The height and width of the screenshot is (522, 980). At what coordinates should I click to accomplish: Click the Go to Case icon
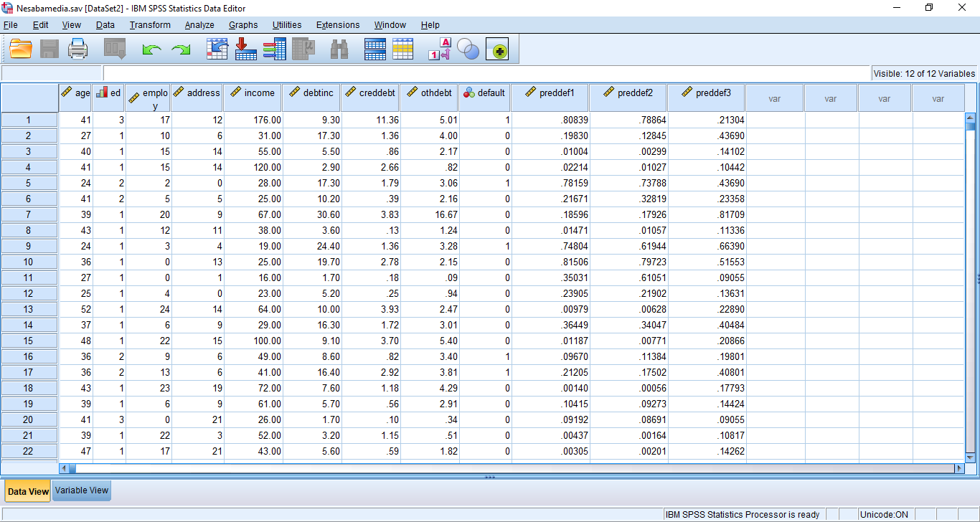pyautogui.click(x=217, y=49)
